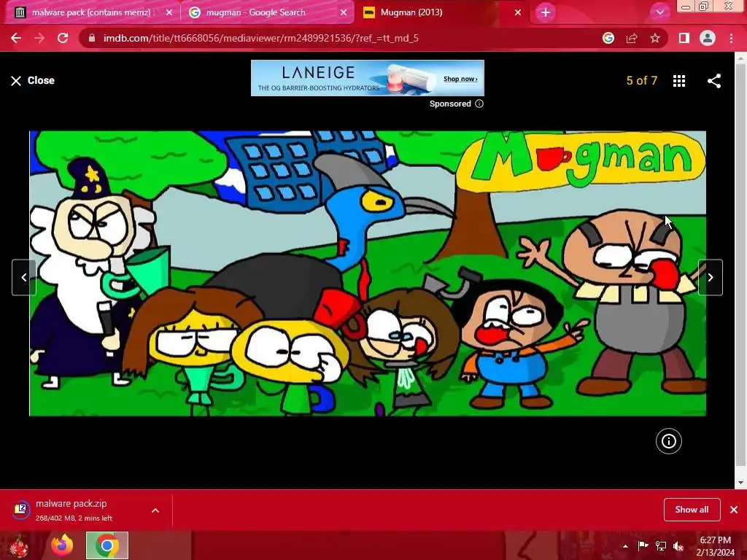
Task: Select Chrome in the taskbar
Action: [107, 545]
